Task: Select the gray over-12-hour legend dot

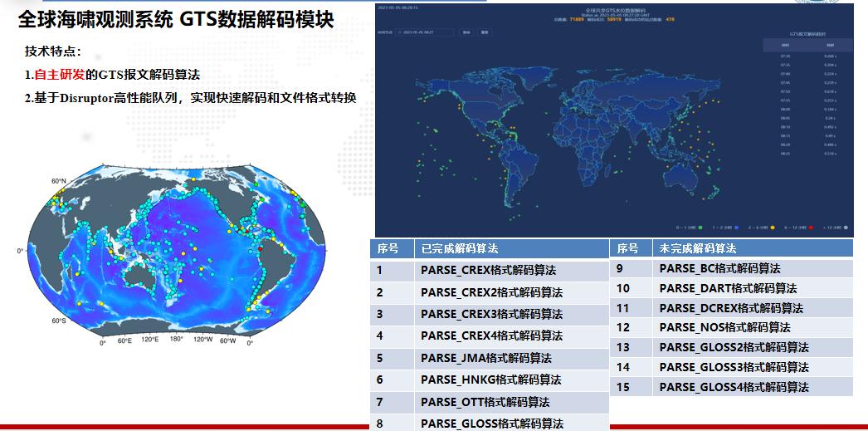Action: [x=846, y=228]
